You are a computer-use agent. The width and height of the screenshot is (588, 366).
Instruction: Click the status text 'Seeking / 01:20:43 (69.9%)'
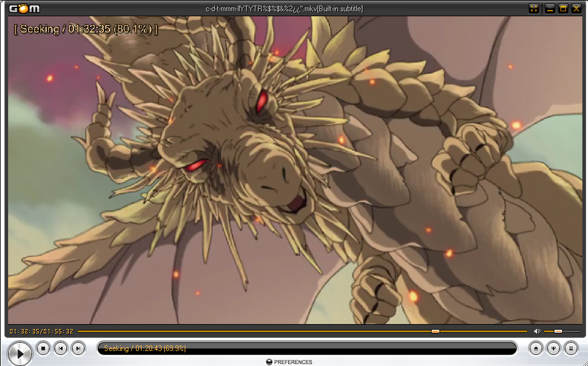coord(145,348)
